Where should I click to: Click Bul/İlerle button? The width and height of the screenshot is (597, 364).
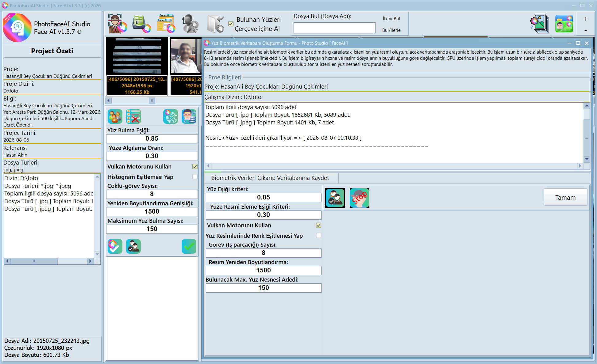391,30
